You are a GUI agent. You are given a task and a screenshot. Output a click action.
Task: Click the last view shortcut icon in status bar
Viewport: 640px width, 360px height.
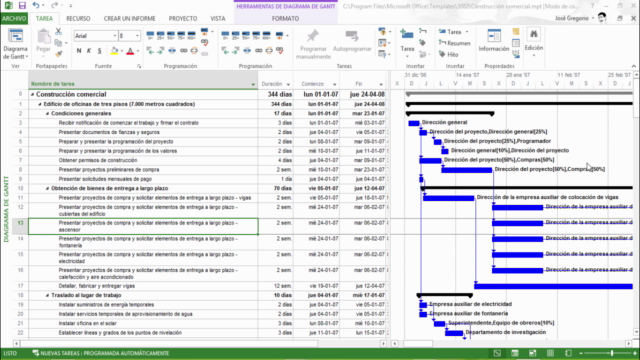pyautogui.click(x=568, y=353)
